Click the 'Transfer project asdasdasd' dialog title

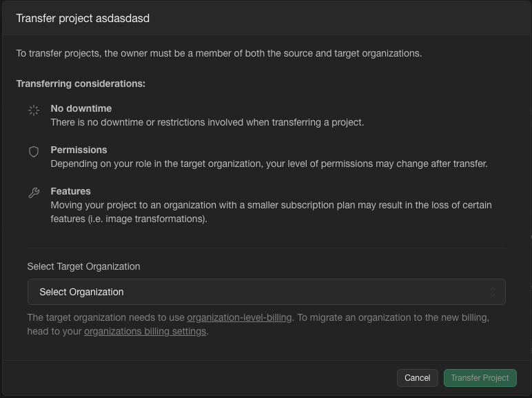pos(83,19)
